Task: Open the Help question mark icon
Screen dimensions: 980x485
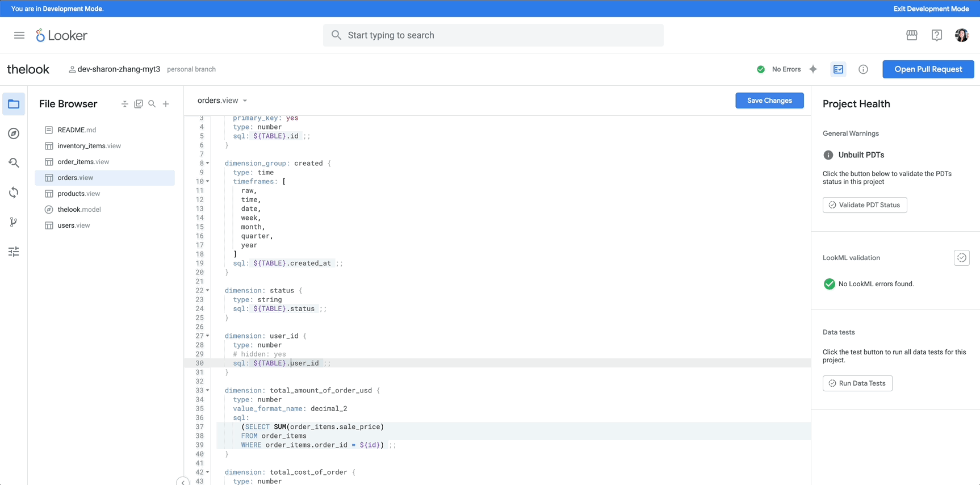Action: point(937,35)
